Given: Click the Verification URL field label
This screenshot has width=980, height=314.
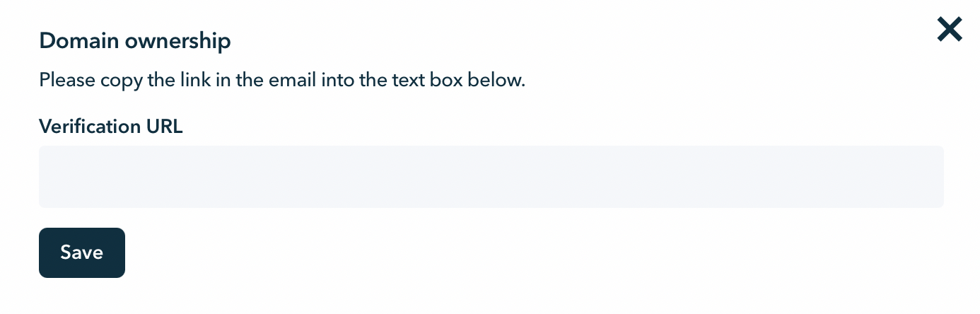Looking at the screenshot, I should point(111,127).
